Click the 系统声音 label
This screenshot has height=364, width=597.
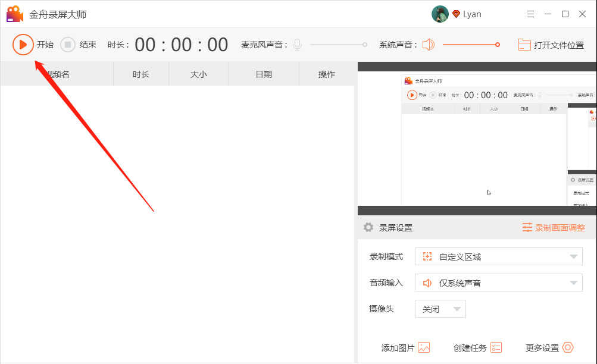[398, 45]
